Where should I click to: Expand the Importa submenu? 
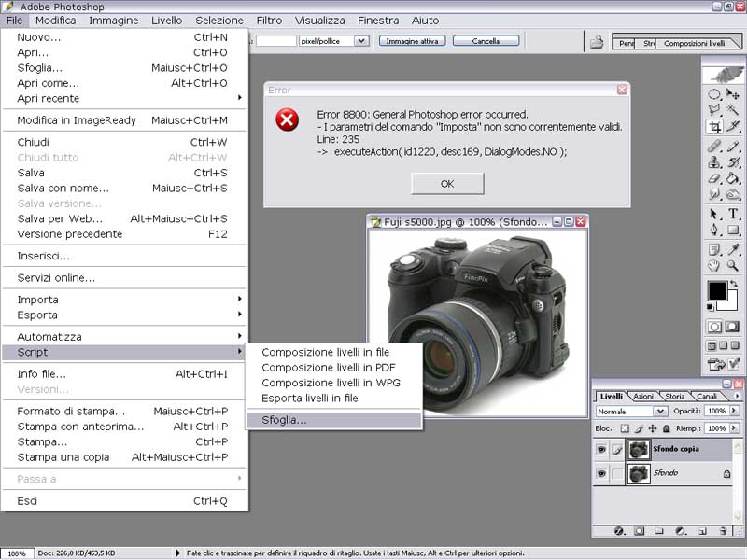(x=124, y=300)
